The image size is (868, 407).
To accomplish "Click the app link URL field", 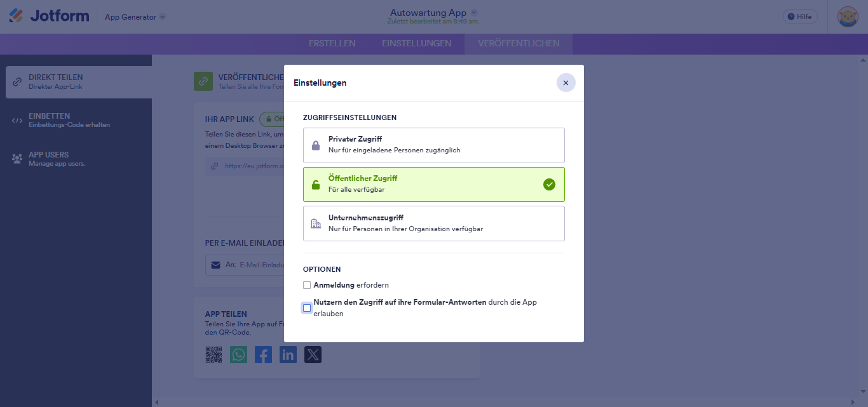I will click(245, 166).
